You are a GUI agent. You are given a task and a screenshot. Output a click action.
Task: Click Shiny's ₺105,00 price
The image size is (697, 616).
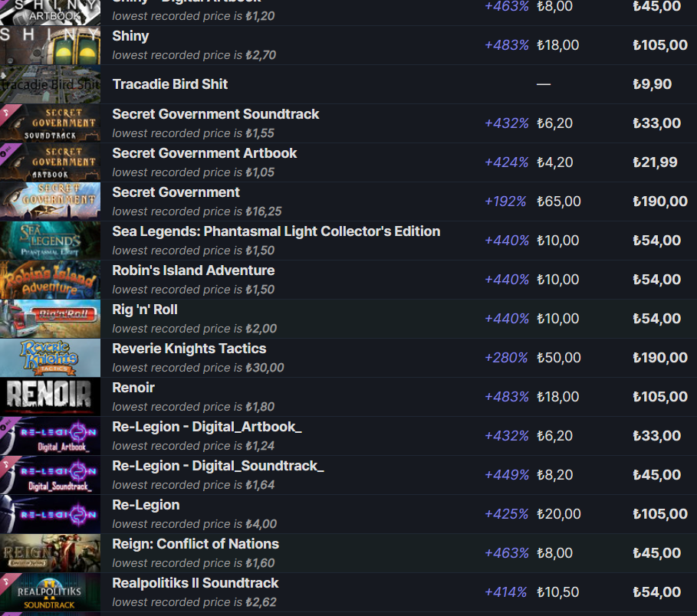[x=660, y=45]
